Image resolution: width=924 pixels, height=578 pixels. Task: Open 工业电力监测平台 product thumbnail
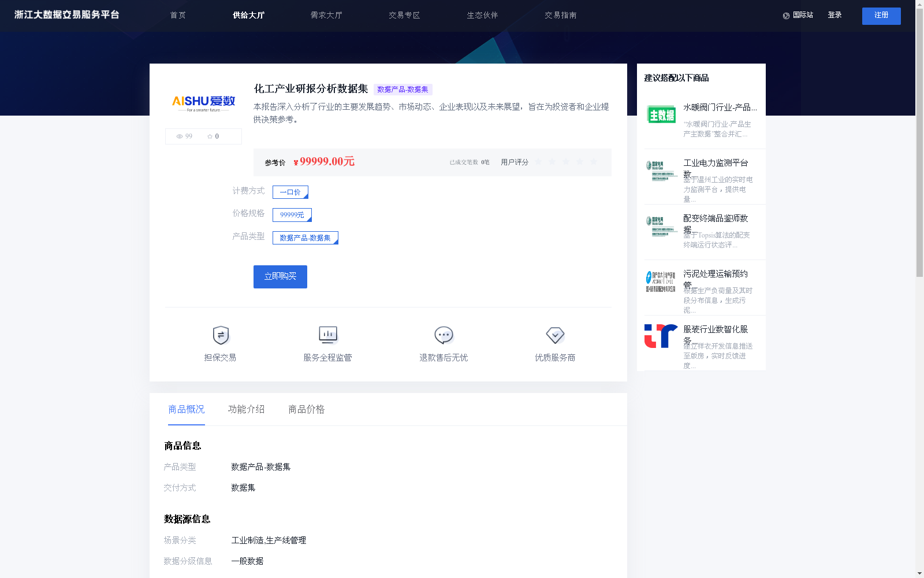[661, 171]
